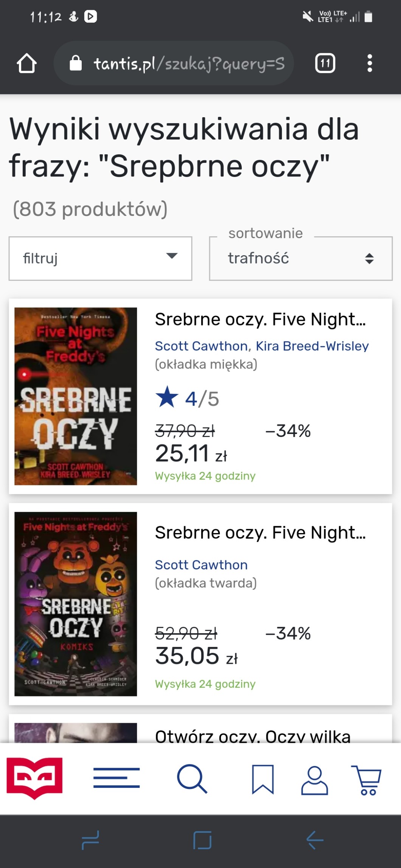Tap the magnifying glass search icon
Image resolution: width=401 pixels, height=868 pixels.
click(192, 778)
